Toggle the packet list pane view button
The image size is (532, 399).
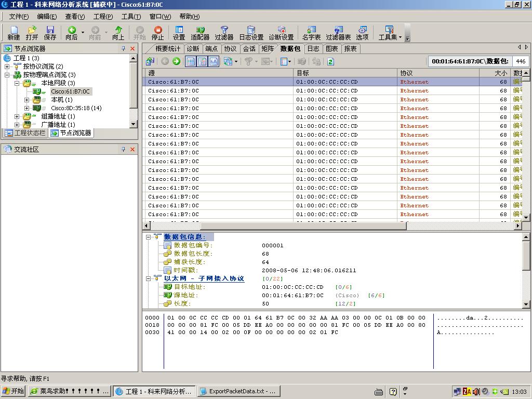[191, 61]
